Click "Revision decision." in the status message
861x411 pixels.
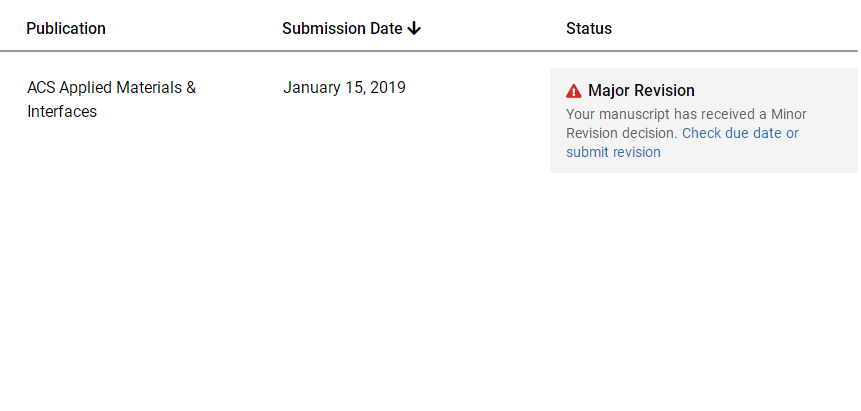[x=622, y=133]
